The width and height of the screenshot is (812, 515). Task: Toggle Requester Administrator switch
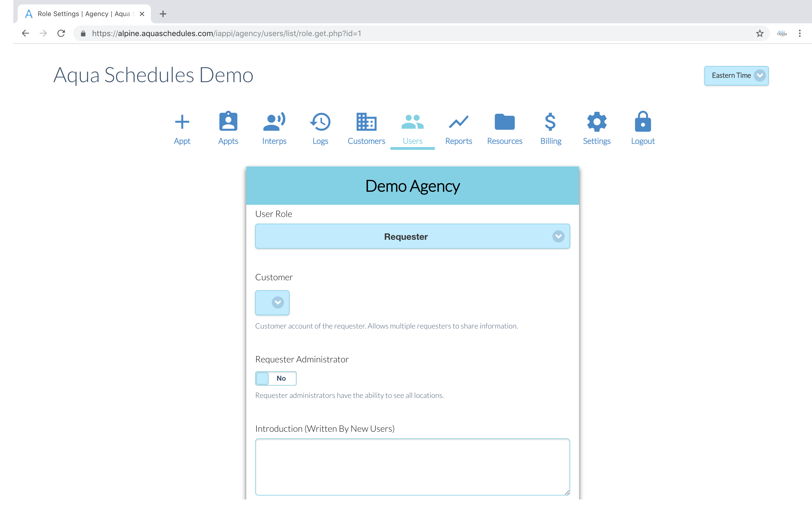[x=276, y=378]
